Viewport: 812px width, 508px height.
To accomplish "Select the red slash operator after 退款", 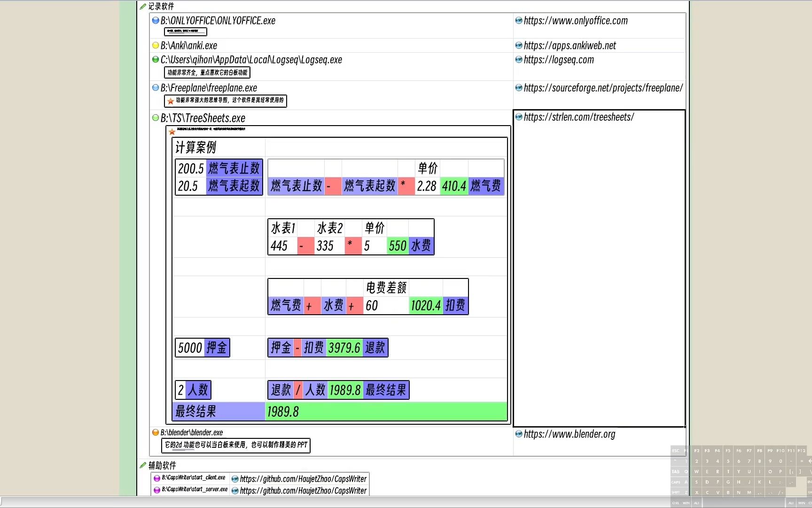I will click(298, 390).
